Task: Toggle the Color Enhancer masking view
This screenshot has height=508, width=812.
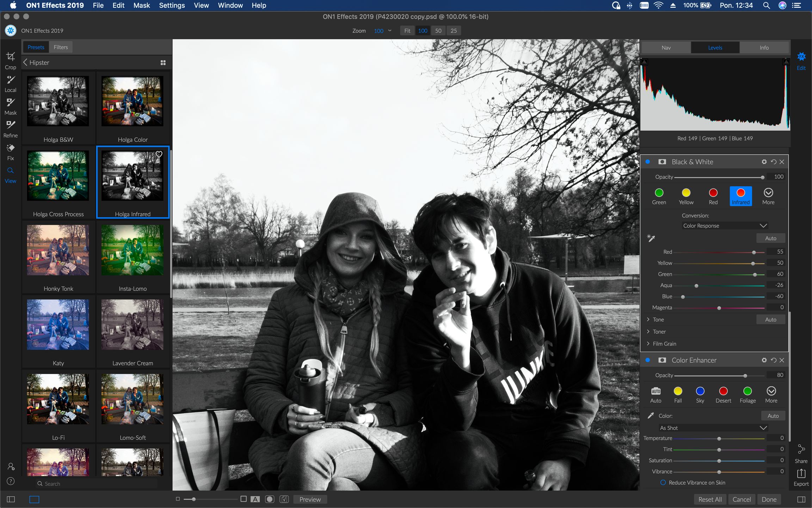Action: [662, 360]
